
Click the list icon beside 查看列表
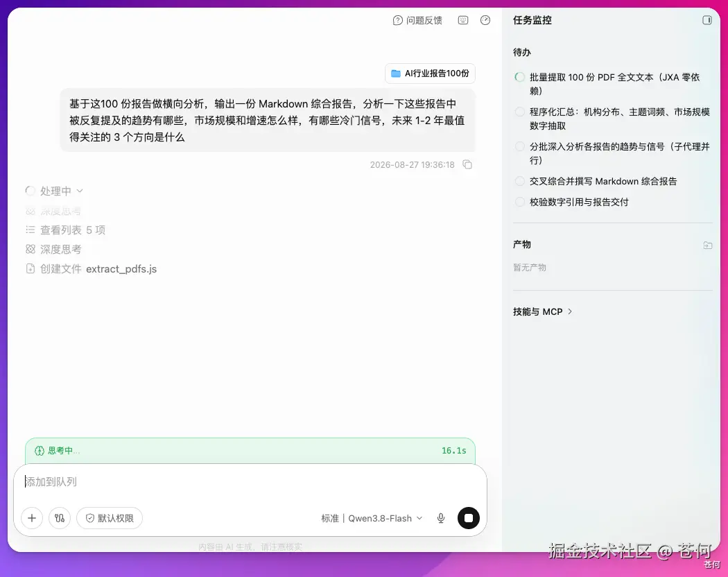[x=31, y=230]
